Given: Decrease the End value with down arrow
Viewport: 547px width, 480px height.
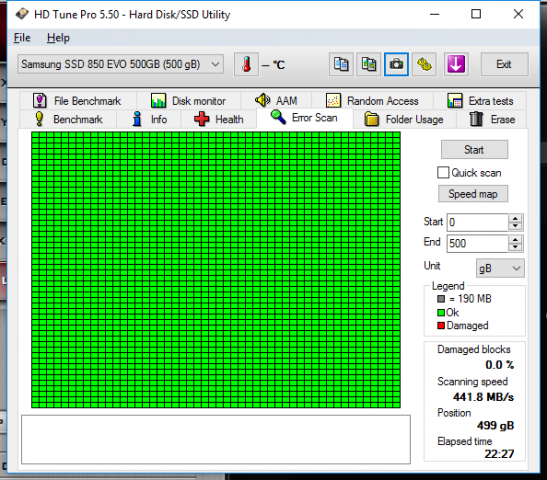Looking at the screenshot, I should (x=515, y=247).
